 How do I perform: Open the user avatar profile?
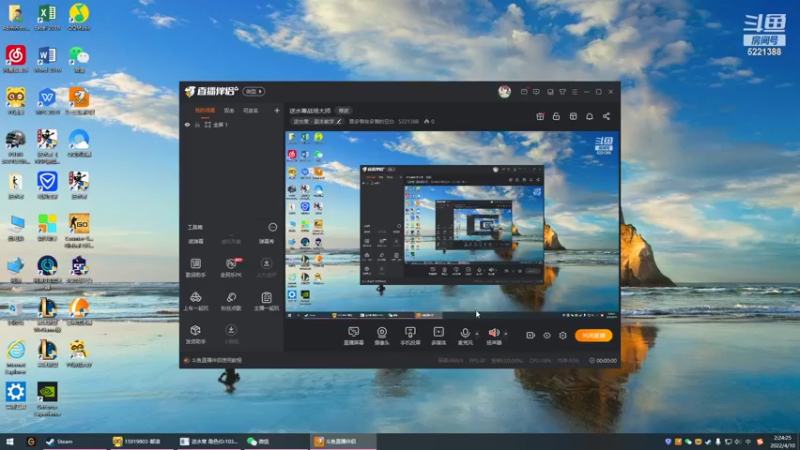coord(504,91)
